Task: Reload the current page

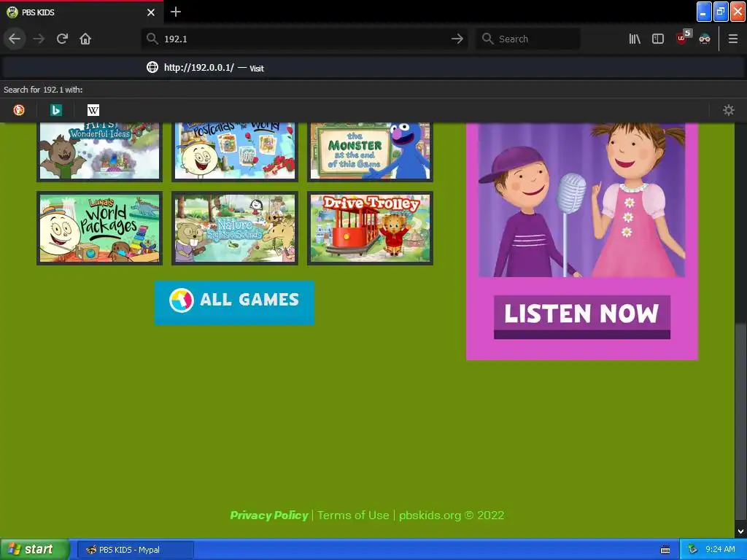Action: 62,39
